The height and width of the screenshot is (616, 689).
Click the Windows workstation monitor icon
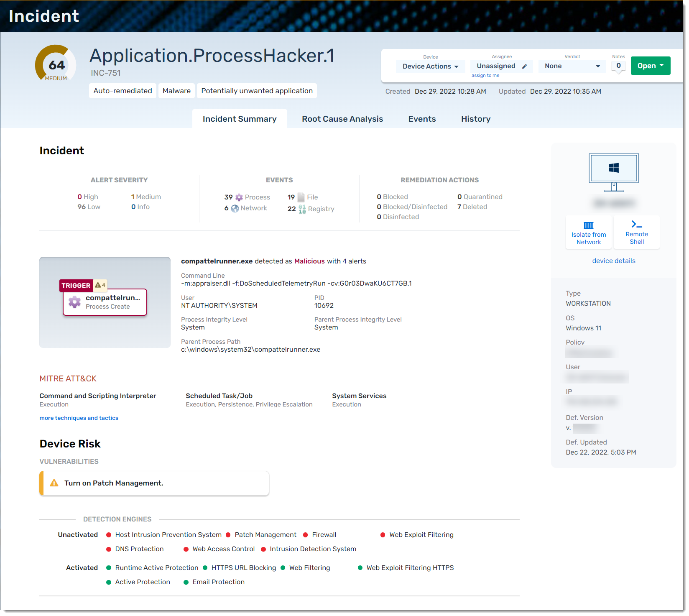(x=614, y=172)
